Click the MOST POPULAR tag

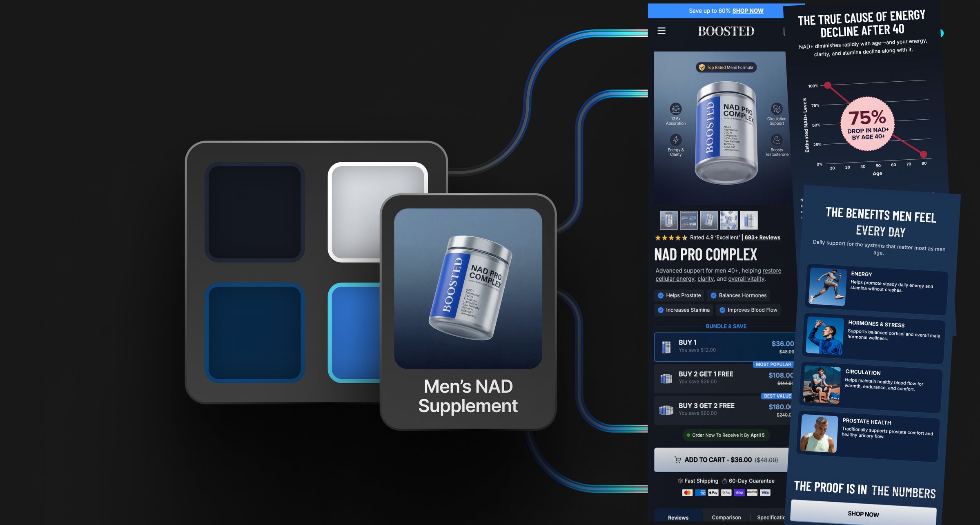coord(773,364)
